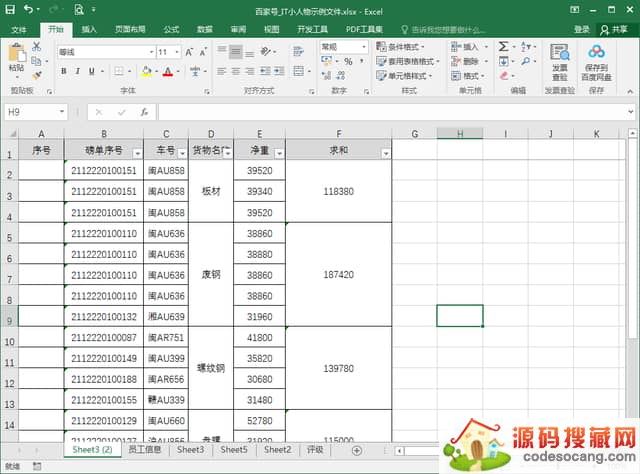
Task: Open the 磅单序号 column filter dropdown
Action: [137, 153]
